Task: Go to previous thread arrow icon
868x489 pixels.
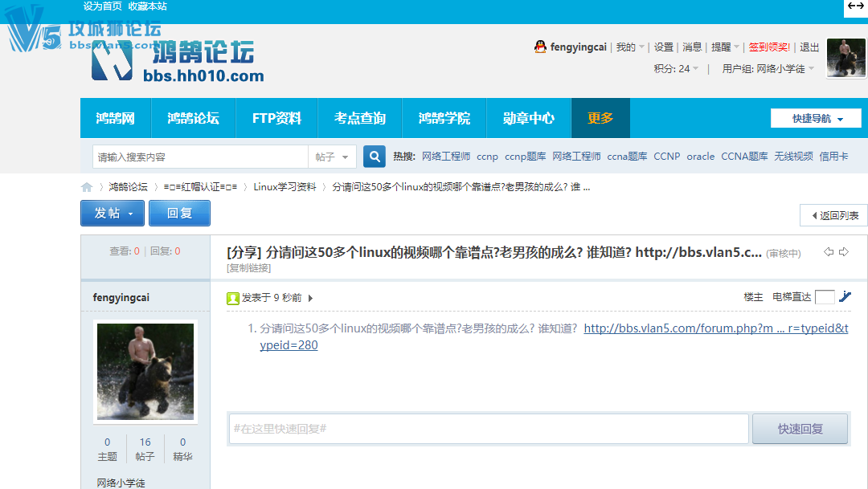Action: point(829,252)
